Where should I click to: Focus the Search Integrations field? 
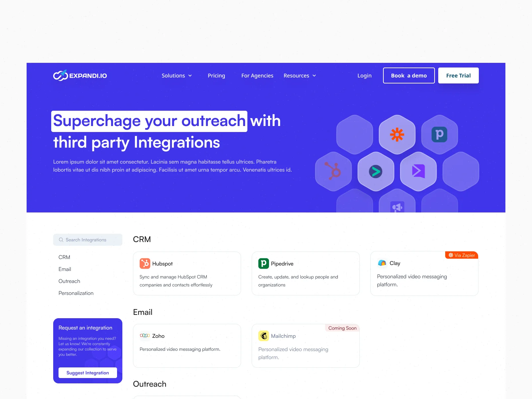pos(88,240)
